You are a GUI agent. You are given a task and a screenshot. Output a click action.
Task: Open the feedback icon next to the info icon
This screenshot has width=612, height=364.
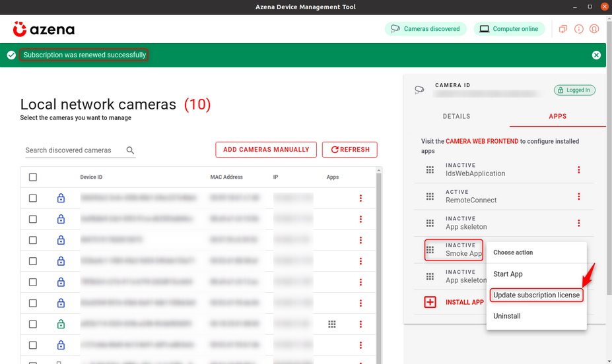pos(563,29)
